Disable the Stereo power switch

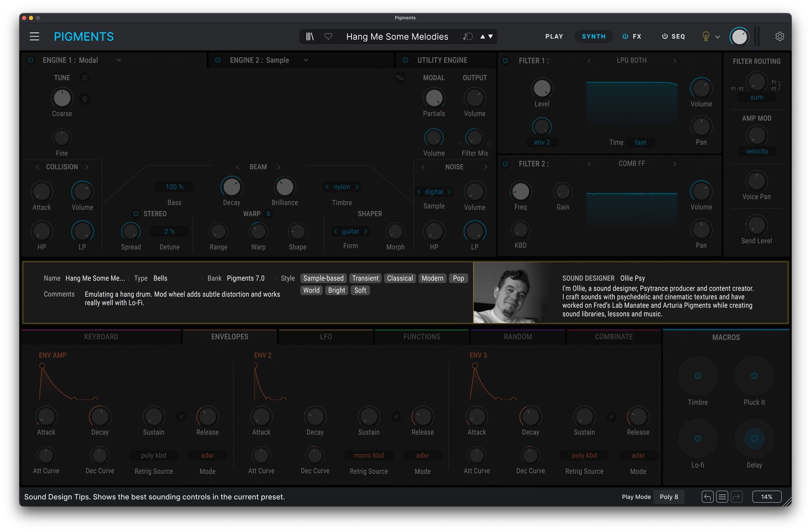click(x=136, y=214)
